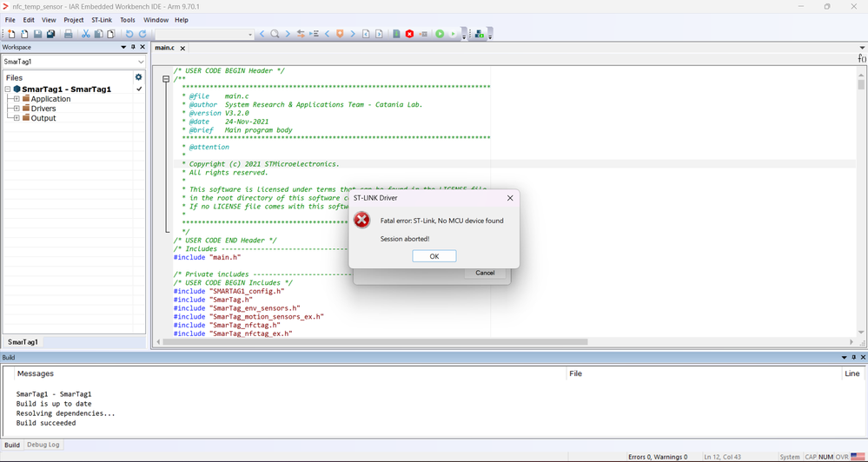Open the Help menu
Screen dimensions: 868x462
pyautogui.click(x=182, y=20)
